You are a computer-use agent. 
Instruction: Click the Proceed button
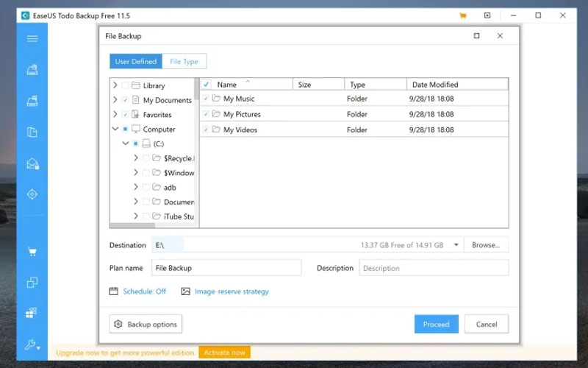(x=436, y=324)
